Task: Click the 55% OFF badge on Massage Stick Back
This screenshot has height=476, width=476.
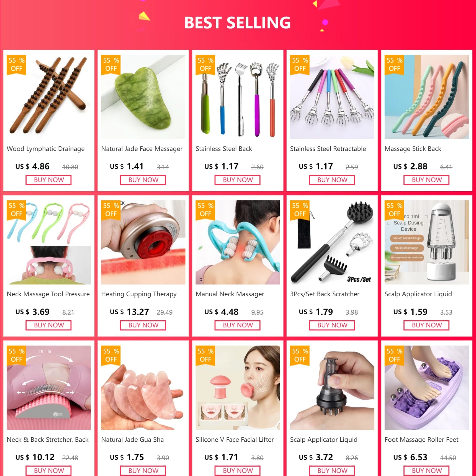Action: coord(394,65)
